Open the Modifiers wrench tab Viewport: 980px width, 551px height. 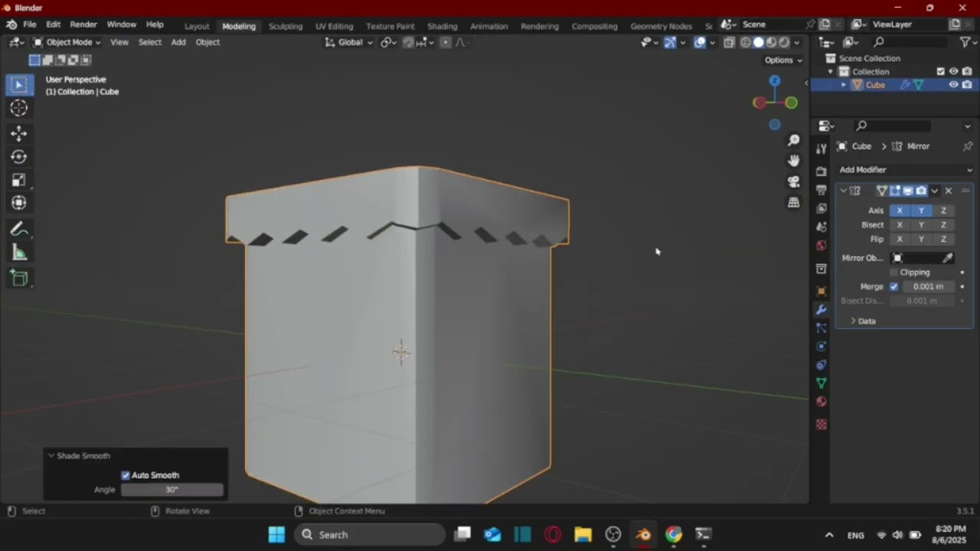[822, 310]
